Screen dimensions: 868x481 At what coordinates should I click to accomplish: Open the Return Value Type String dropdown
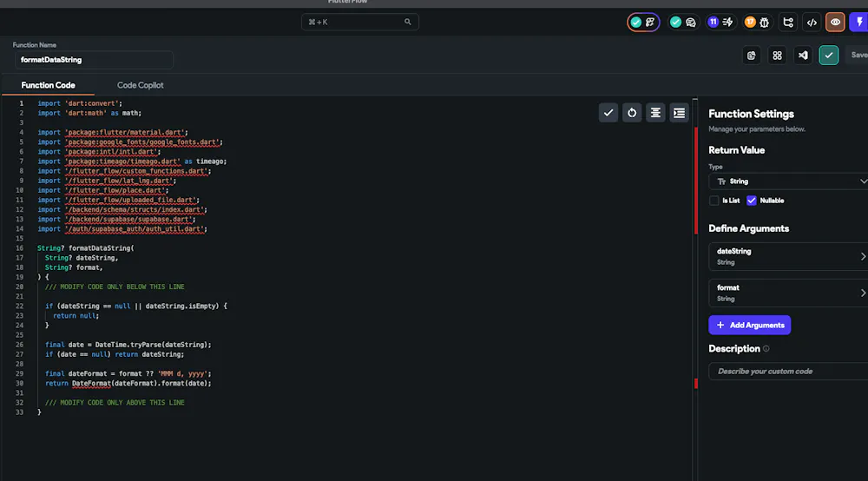tap(788, 181)
